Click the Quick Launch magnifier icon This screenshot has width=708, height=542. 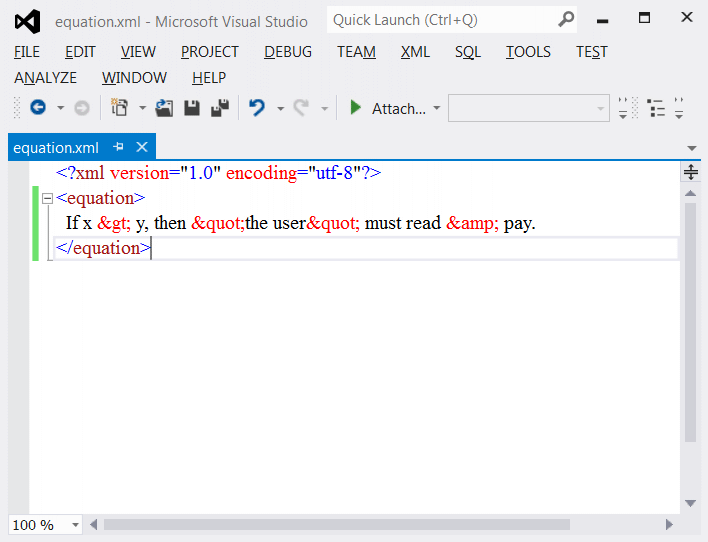(x=565, y=19)
